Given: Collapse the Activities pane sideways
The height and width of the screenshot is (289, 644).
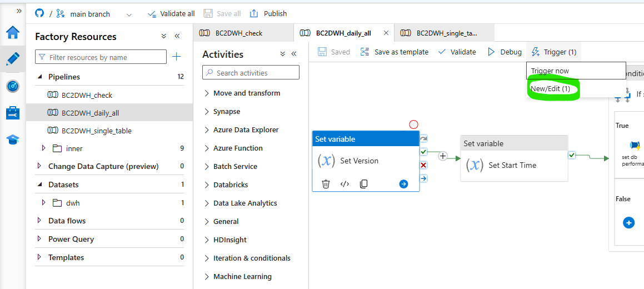Looking at the screenshot, I should (x=294, y=54).
